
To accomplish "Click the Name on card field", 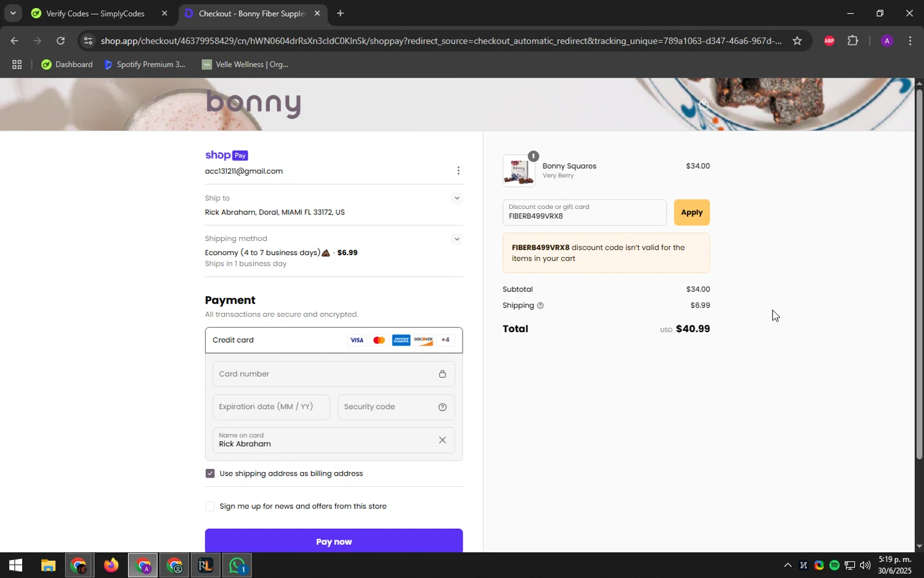I will [334, 440].
